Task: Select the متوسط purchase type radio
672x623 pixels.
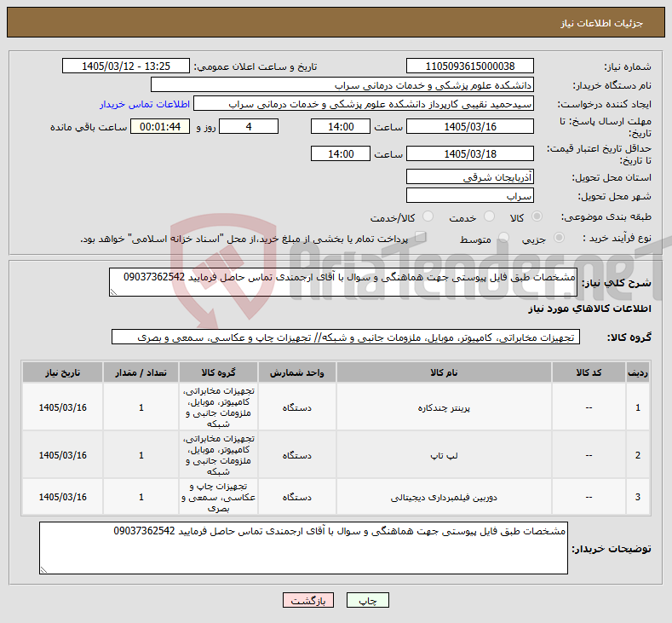Action: click(x=503, y=237)
